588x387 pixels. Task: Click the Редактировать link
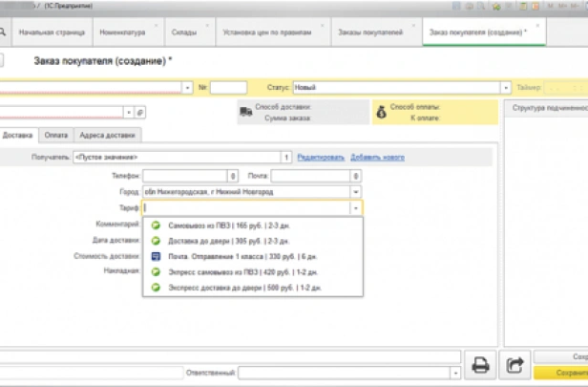click(x=320, y=157)
